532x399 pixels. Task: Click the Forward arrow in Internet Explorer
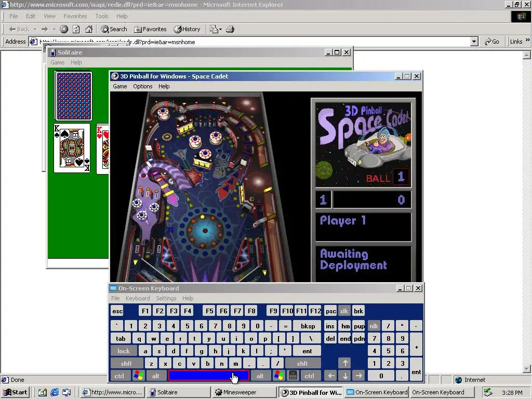45,29
